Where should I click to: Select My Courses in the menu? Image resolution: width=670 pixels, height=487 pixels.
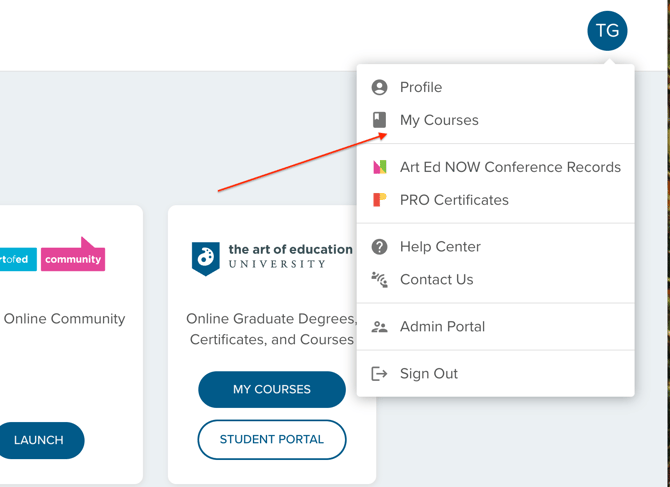439,120
